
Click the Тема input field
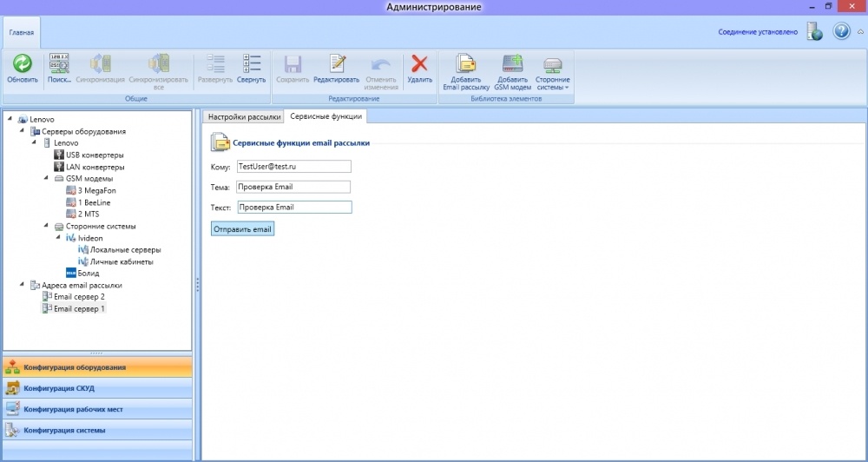(x=293, y=187)
